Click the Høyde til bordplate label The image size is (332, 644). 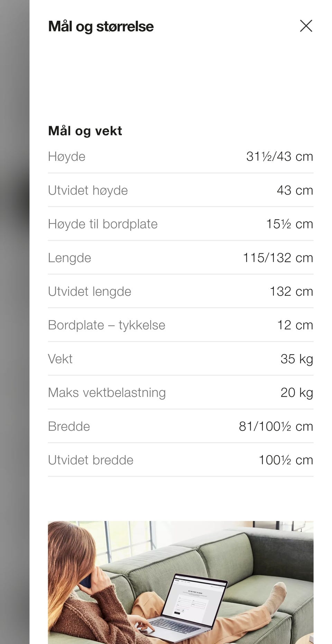point(103,224)
